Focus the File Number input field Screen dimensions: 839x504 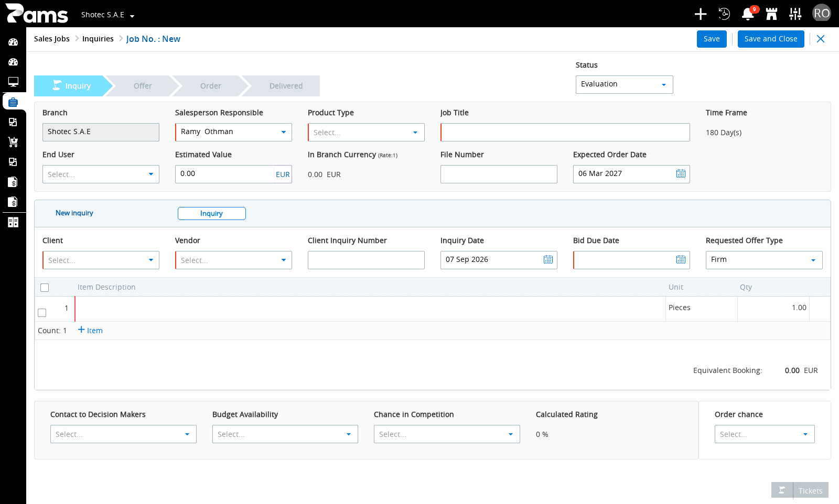499,174
